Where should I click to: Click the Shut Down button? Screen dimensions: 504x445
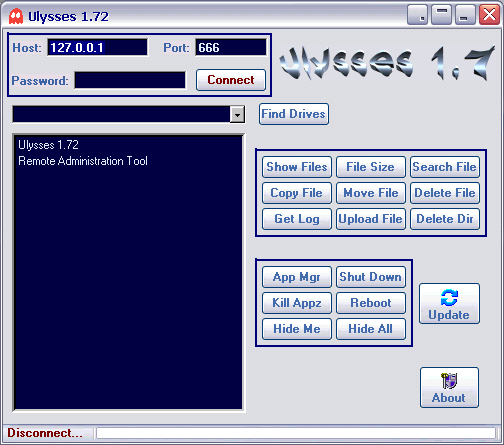tap(371, 277)
